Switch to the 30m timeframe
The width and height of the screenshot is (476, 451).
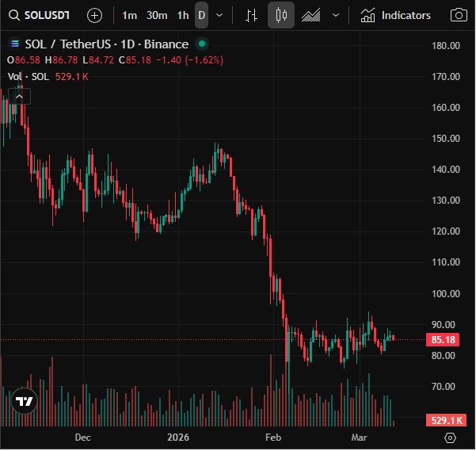coord(157,15)
